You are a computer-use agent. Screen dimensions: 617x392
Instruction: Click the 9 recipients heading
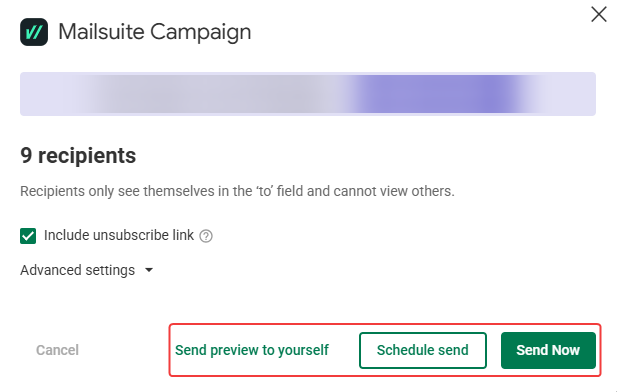[x=78, y=155]
